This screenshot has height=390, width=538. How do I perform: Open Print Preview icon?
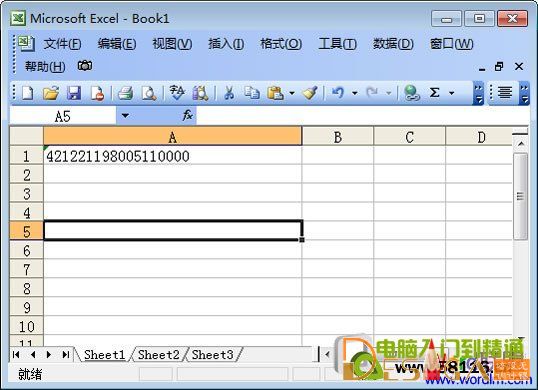[x=149, y=93]
